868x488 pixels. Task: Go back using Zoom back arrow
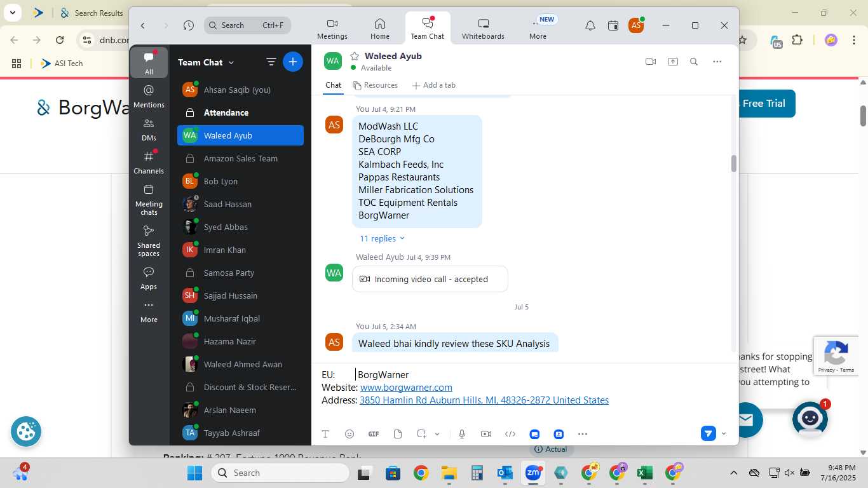click(x=143, y=25)
